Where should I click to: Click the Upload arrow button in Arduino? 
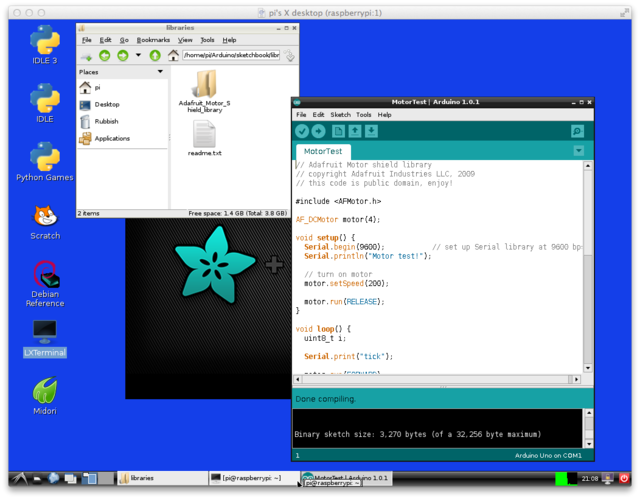coord(318,131)
